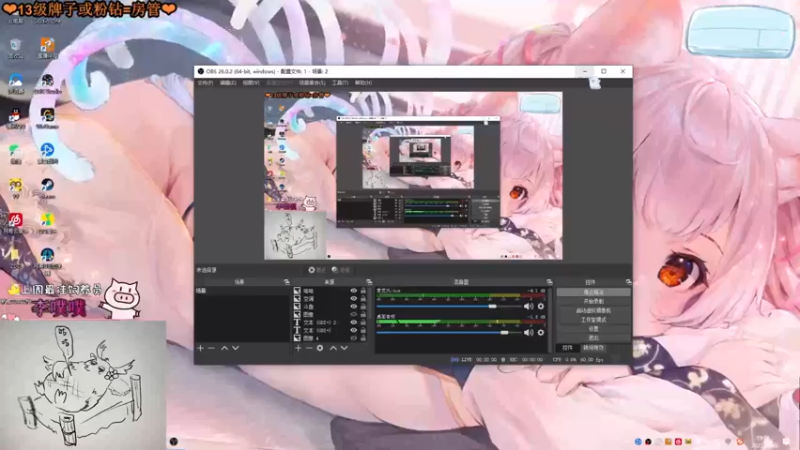The image size is (800, 450).
Task: Open source properties via the Sources gear icon
Action: pyautogui.click(x=320, y=348)
